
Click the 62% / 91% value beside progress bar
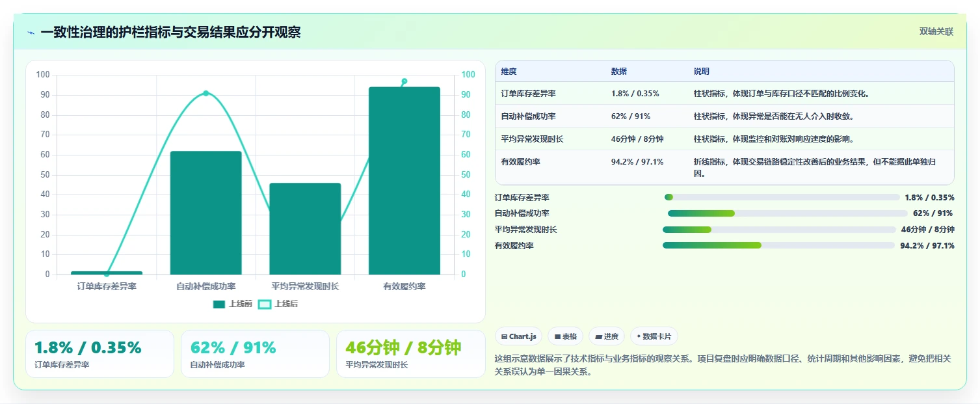pyautogui.click(x=933, y=213)
